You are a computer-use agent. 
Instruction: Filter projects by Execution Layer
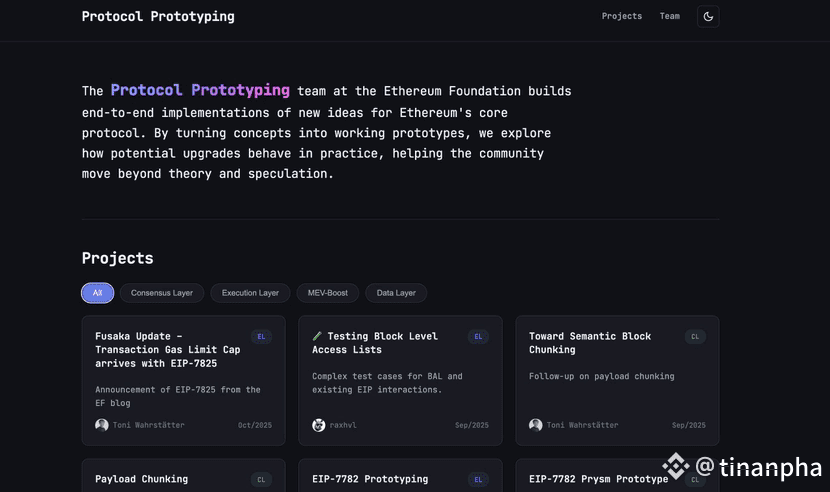250,293
